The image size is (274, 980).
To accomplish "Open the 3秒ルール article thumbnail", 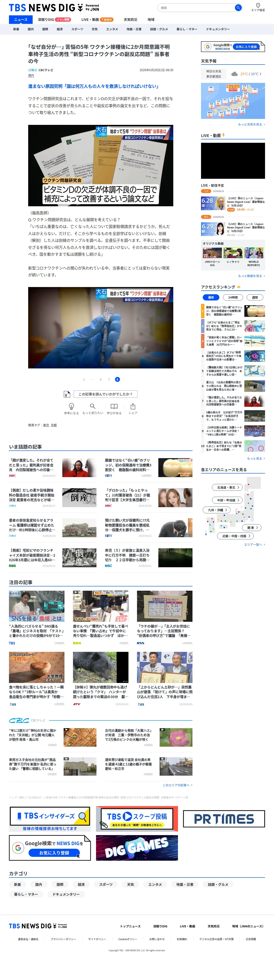I will (36, 667).
